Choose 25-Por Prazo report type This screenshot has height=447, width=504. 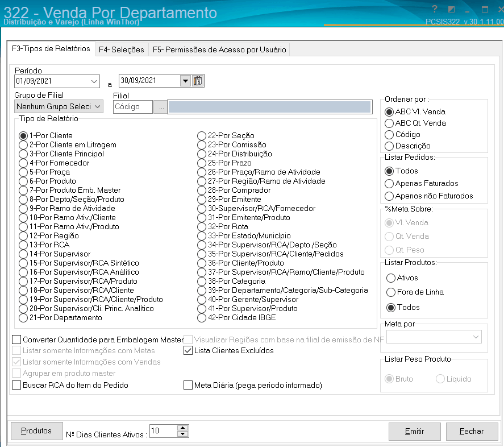(202, 163)
